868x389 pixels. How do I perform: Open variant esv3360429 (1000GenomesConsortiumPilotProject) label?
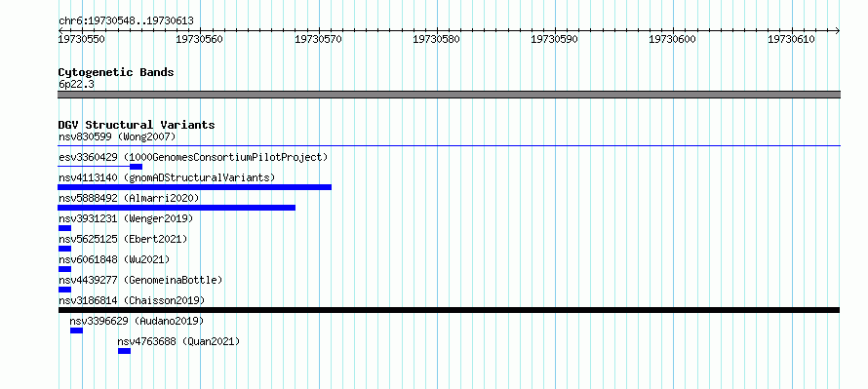(193, 158)
